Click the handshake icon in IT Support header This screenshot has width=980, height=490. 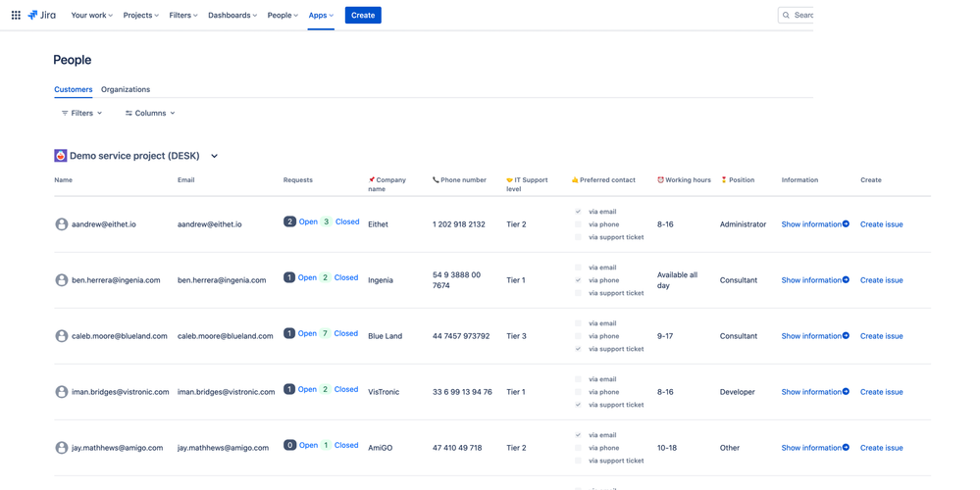click(509, 179)
